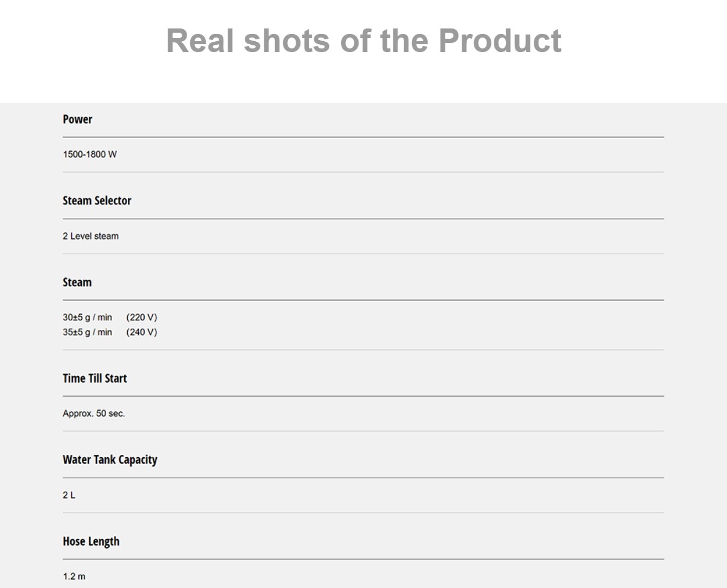The height and width of the screenshot is (588, 727).
Task: Click the 30±5 g / min value
Action: pyautogui.click(x=87, y=317)
